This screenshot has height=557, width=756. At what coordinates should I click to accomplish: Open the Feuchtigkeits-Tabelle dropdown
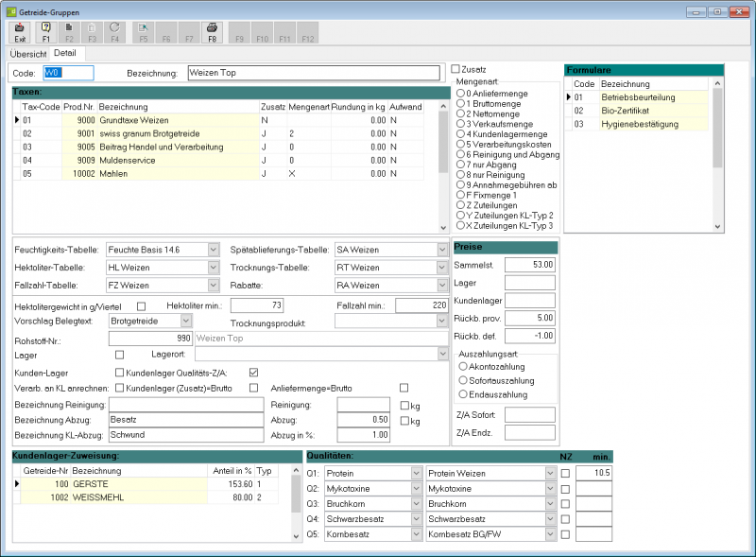214,250
